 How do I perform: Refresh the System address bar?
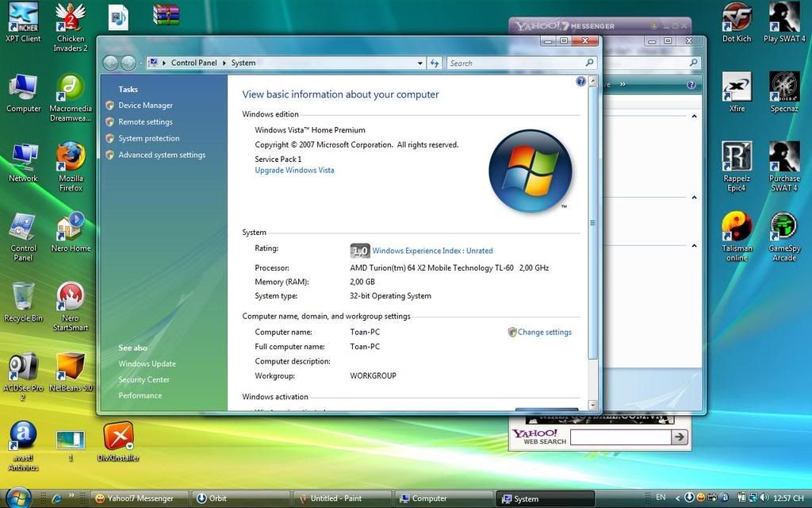[435, 63]
